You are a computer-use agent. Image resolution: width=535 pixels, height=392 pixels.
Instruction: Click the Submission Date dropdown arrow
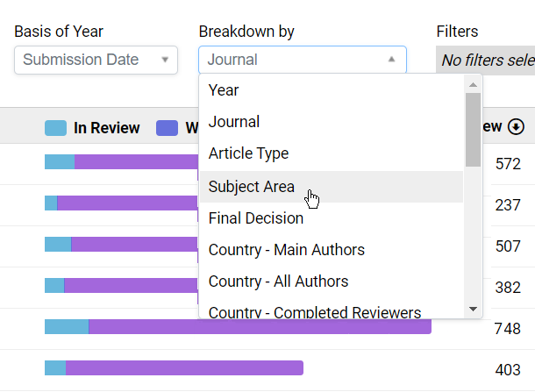coord(165,60)
